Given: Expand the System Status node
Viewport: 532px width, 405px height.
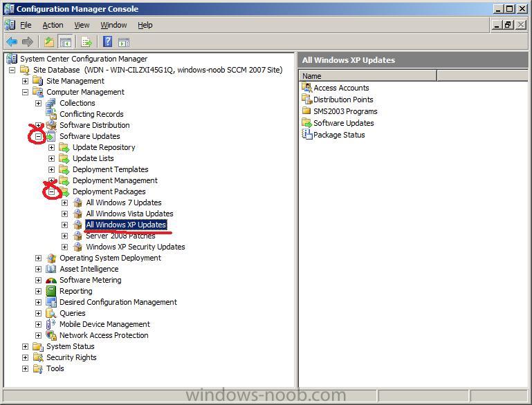Looking at the screenshot, I should 25,347.
